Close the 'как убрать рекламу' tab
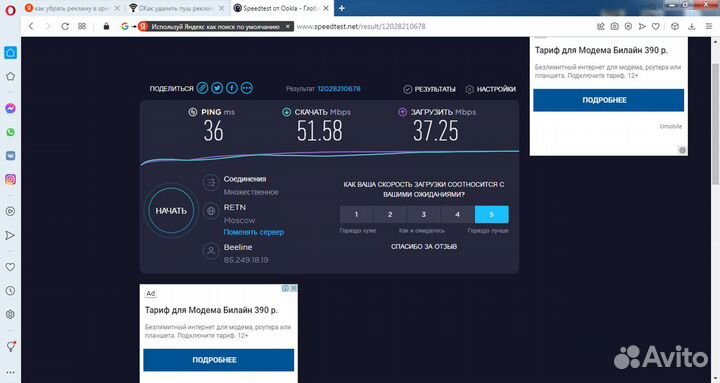Image resolution: width=720 pixels, height=383 pixels. point(117,8)
